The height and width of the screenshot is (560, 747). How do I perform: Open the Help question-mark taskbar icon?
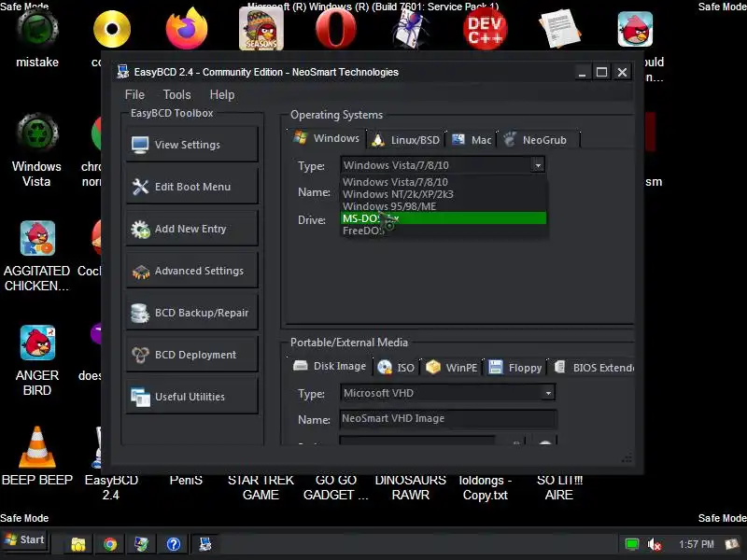[174, 544]
